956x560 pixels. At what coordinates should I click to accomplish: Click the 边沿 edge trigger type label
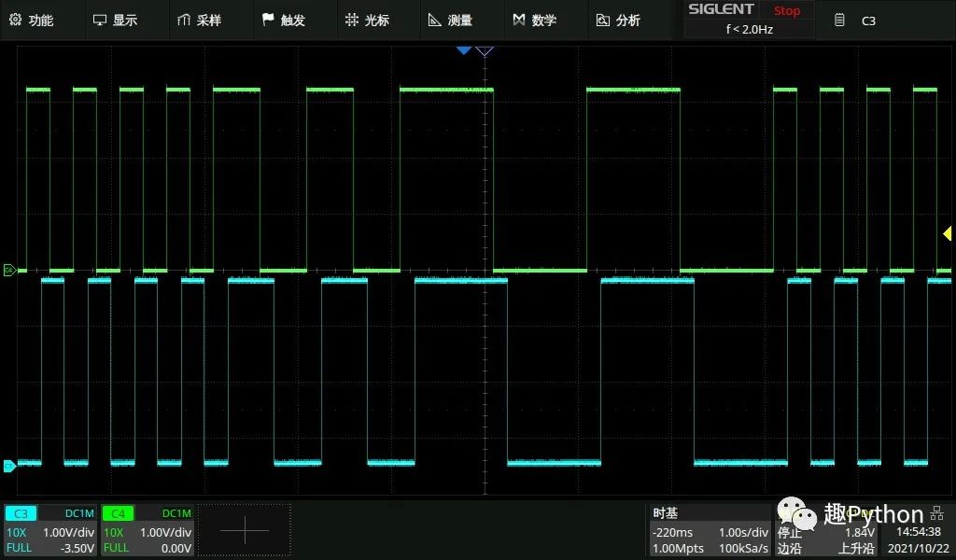tap(789, 549)
